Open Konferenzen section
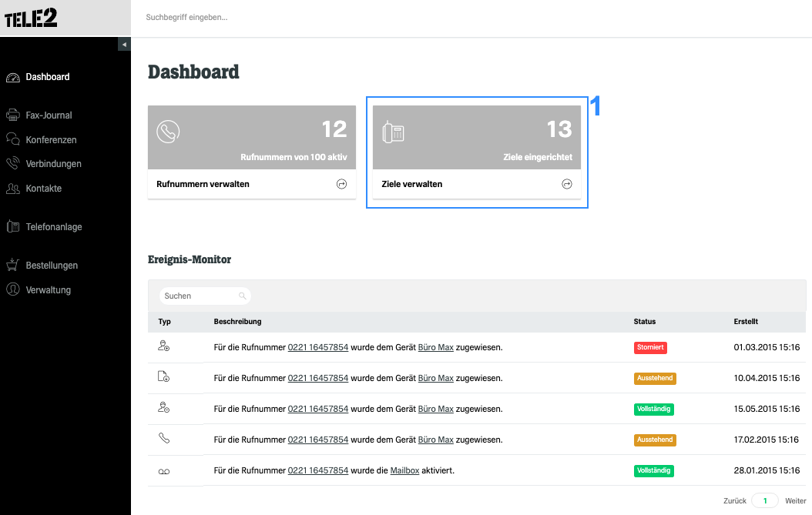The width and height of the screenshot is (812, 515). tap(52, 140)
